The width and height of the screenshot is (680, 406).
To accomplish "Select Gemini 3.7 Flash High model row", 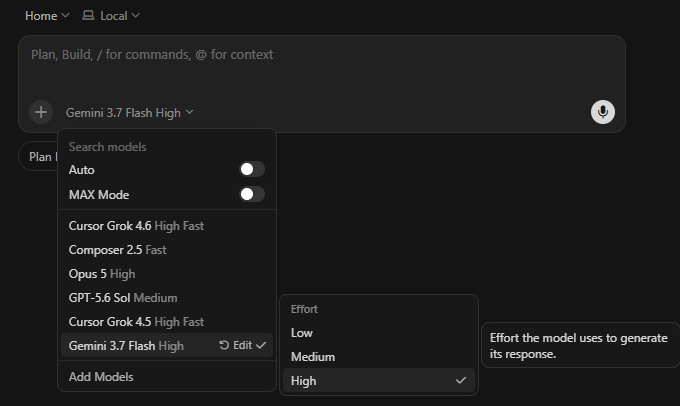I will point(167,345).
